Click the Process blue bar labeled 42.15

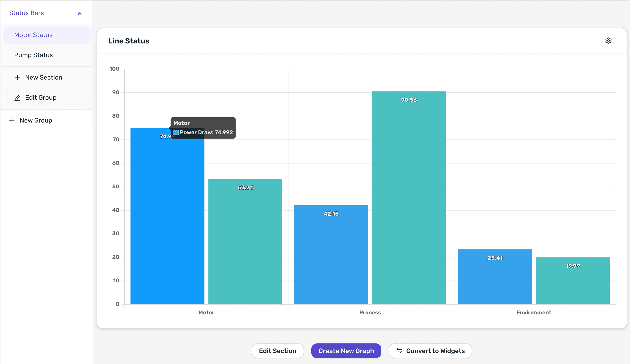(x=331, y=255)
